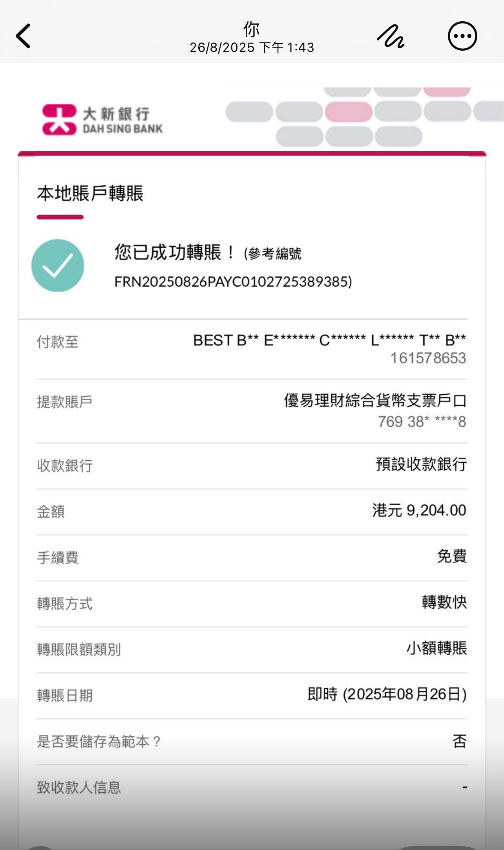Tap the masked account number 769 38* ****8
Screen dimensions: 504x850
click(422, 421)
